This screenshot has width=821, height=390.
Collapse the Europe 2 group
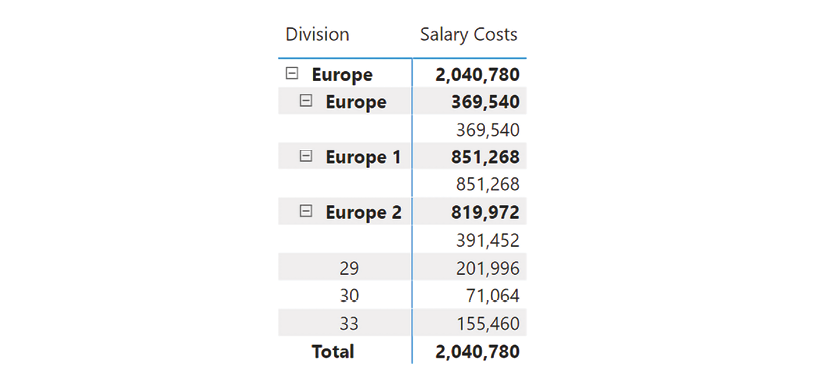(305, 211)
